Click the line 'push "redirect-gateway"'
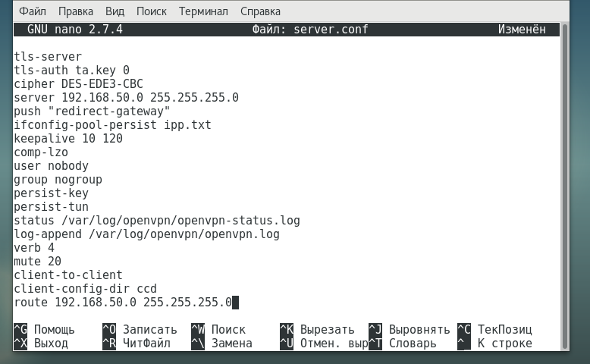Image resolution: width=590 pixels, height=364 pixels. point(93,111)
